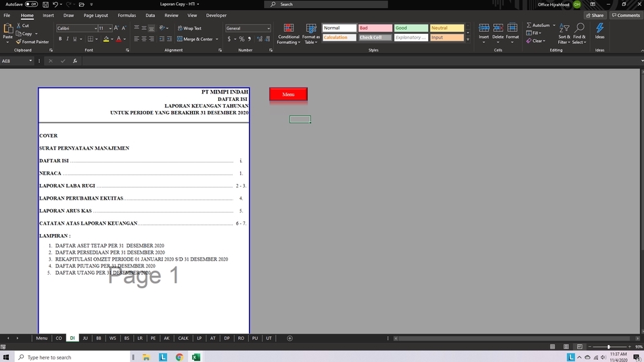Open the Developer ribbon tab
This screenshot has width=644, height=362.
pos(216,15)
